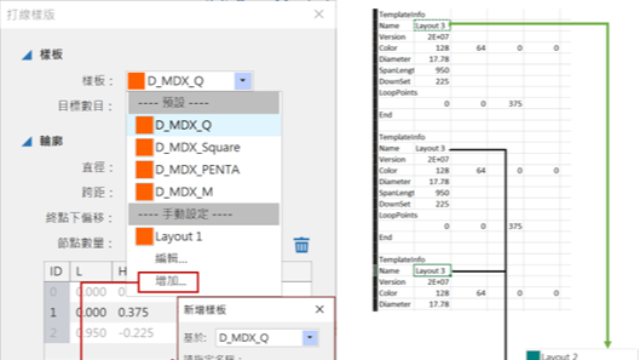Screen dimensions: 640x360
Task: Select the Layout 1 custom template
Action: click(204, 236)
